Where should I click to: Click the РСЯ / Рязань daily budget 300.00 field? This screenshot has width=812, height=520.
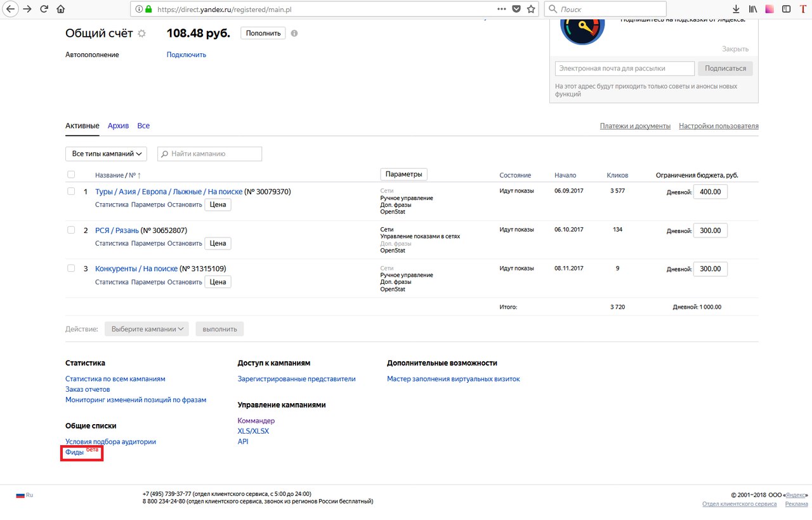tap(710, 230)
